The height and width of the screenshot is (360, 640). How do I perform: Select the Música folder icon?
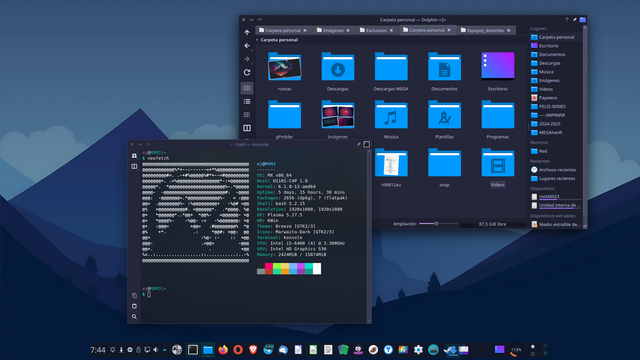click(391, 115)
